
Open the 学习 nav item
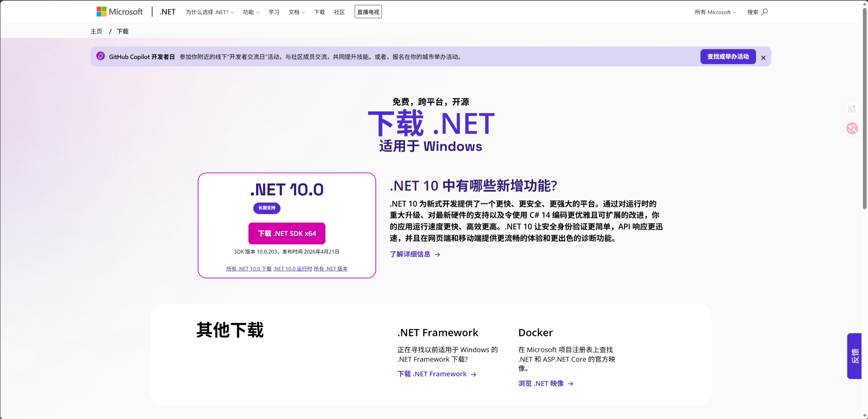click(x=274, y=12)
